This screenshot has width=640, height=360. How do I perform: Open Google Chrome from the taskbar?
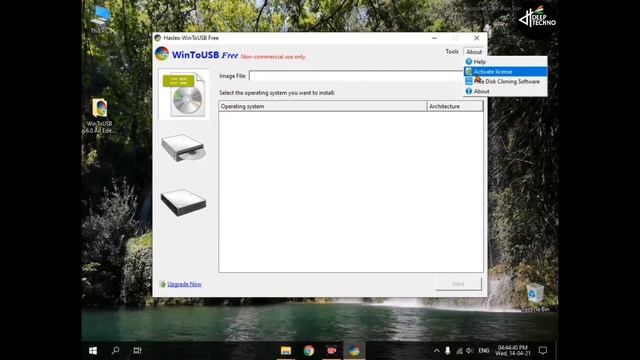click(x=309, y=351)
